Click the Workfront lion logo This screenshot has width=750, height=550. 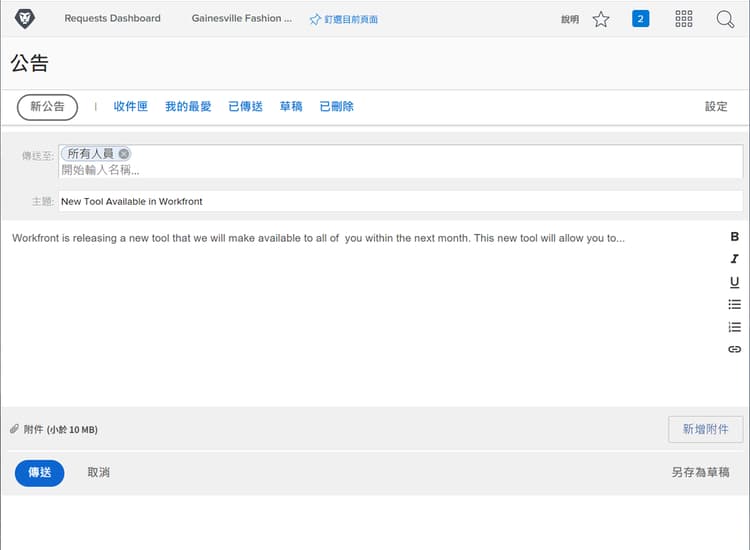coord(24,19)
